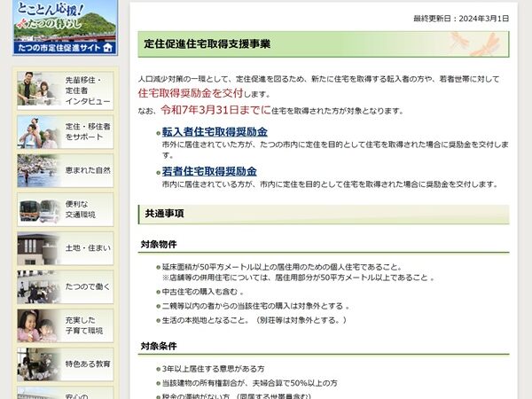Click the 対象物件 subsection heading
This screenshot has width=532, height=399.
pos(159,244)
